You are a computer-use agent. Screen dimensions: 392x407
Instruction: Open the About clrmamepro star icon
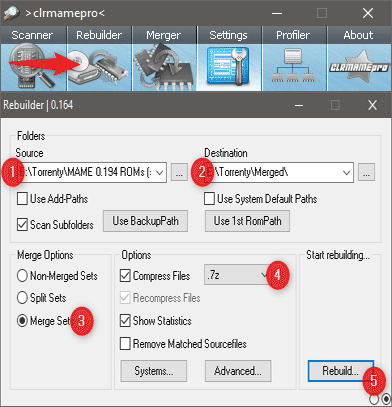tap(359, 68)
